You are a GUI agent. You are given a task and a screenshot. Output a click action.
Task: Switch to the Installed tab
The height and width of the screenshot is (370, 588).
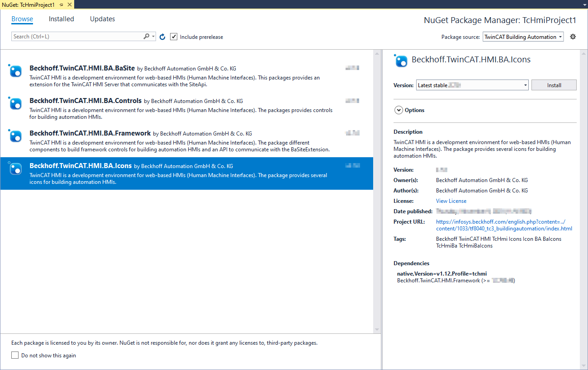(x=62, y=19)
